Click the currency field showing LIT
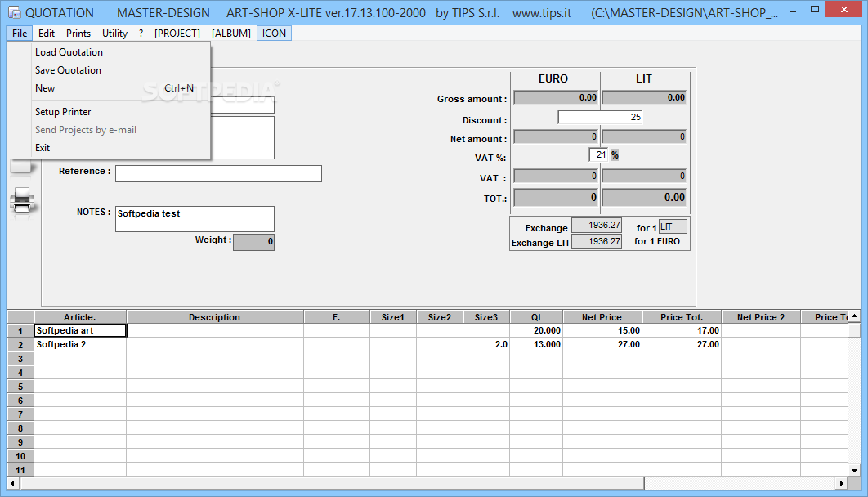 [673, 226]
